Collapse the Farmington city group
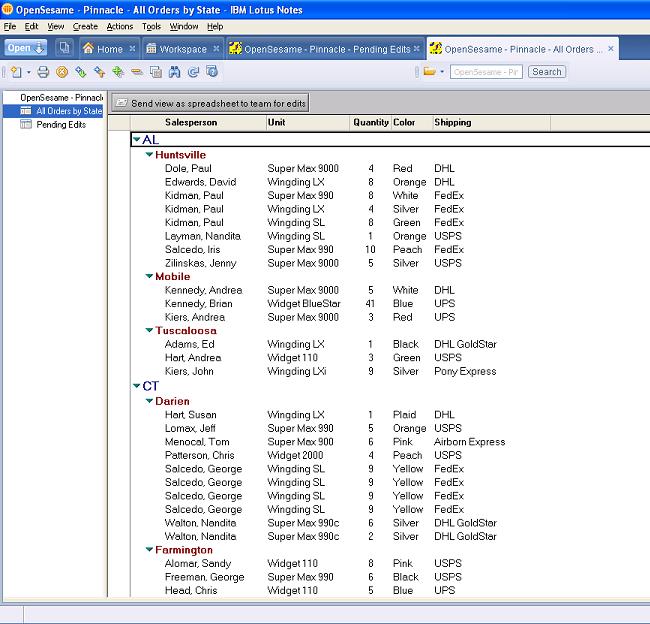 (x=149, y=550)
